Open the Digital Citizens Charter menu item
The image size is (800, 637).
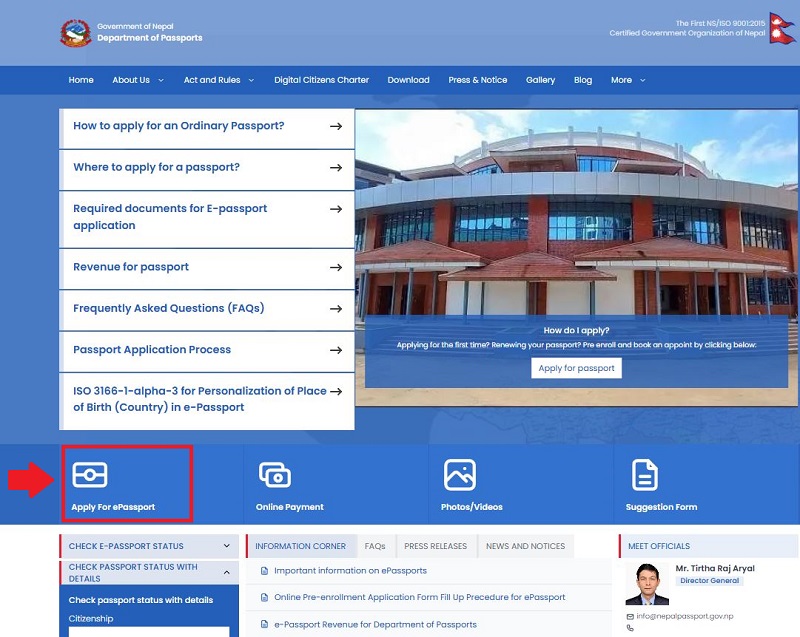point(323,80)
